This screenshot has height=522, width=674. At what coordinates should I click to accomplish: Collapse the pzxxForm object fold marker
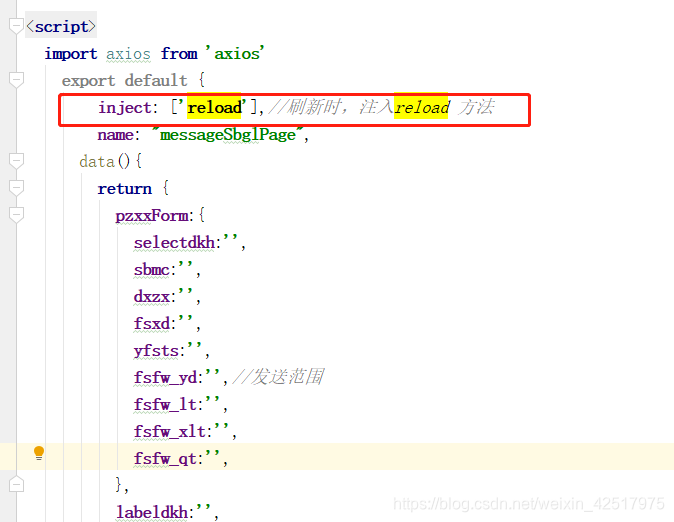point(16,215)
